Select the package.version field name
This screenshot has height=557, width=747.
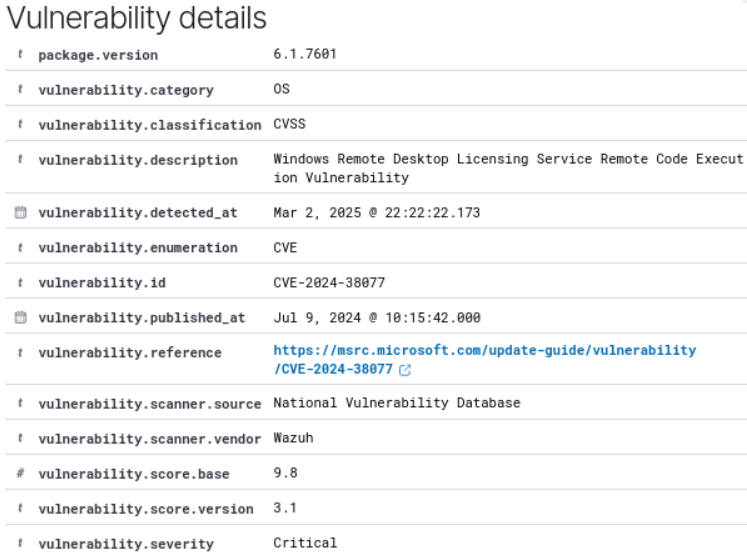98,55
